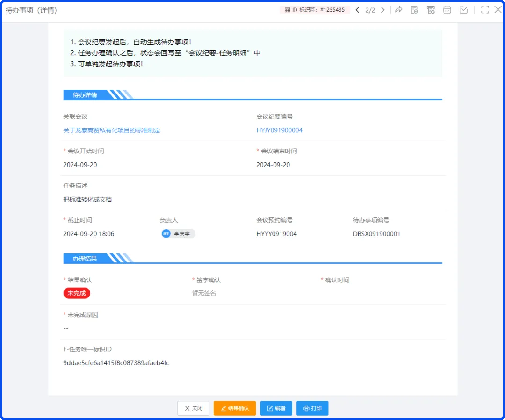The width and height of the screenshot is (505, 420).
Task: Click the task checkbox icon near fullscreen
Action: [464, 10]
